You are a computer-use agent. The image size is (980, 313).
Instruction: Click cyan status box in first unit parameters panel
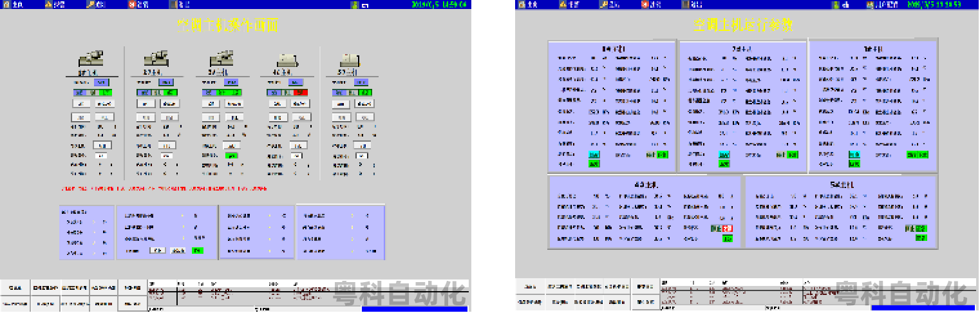coord(594,155)
